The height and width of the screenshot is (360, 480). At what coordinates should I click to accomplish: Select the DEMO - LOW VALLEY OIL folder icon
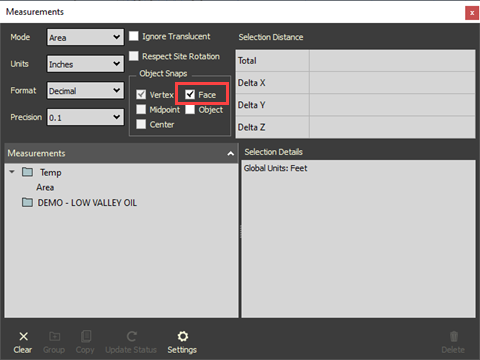pos(27,202)
